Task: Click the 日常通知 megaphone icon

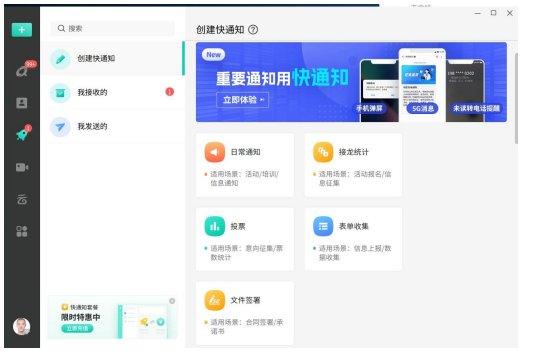Action: [x=215, y=152]
